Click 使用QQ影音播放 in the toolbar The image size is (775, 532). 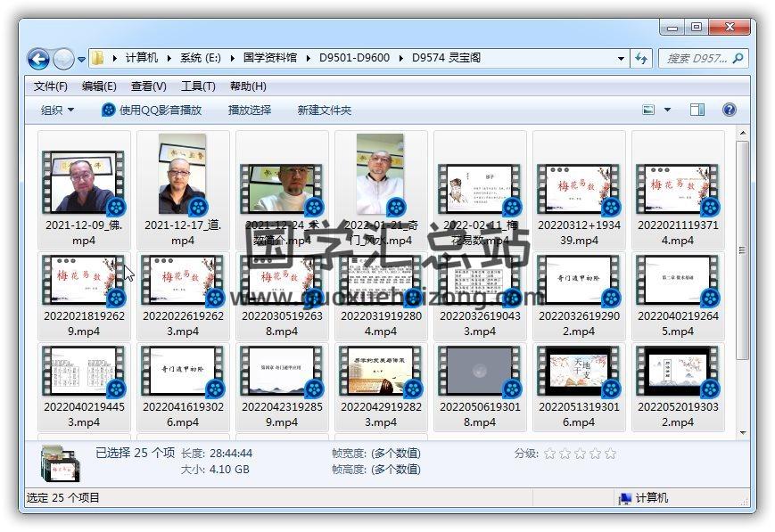[x=152, y=110]
